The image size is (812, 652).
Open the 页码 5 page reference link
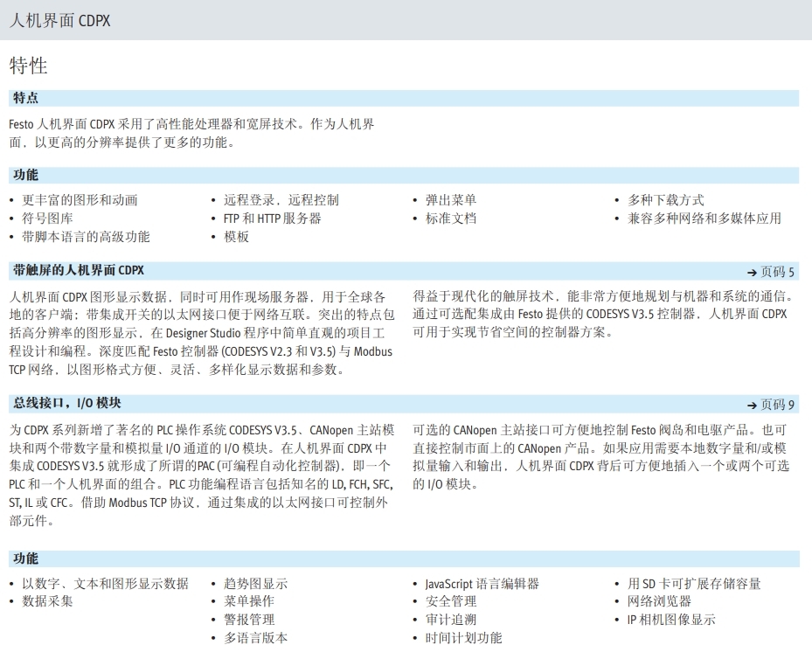(x=777, y=272)
